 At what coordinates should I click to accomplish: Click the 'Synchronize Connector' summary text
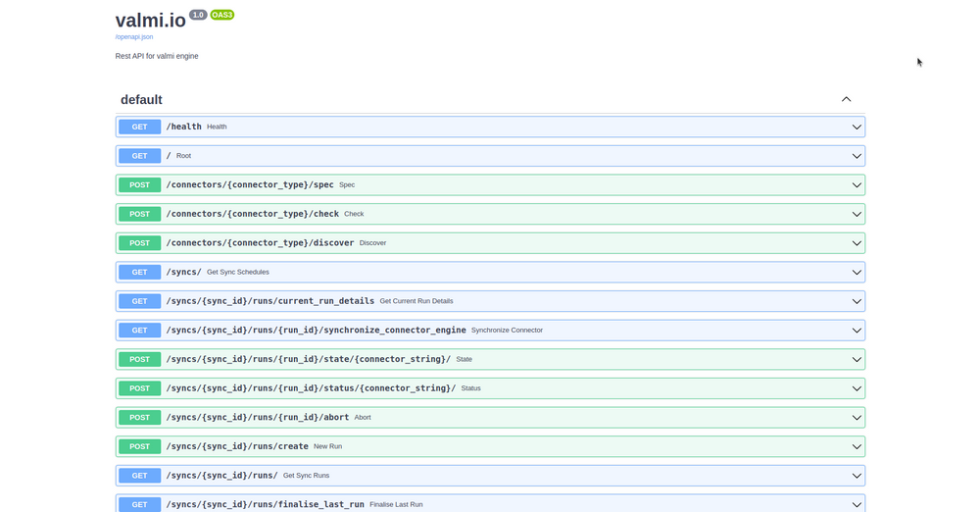pyautogui.click(x=507, y=330)
